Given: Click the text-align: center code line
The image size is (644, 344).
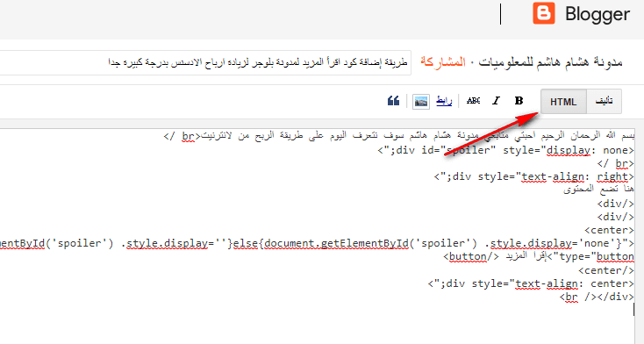Looking at the screenshot, I should point(531,283).
